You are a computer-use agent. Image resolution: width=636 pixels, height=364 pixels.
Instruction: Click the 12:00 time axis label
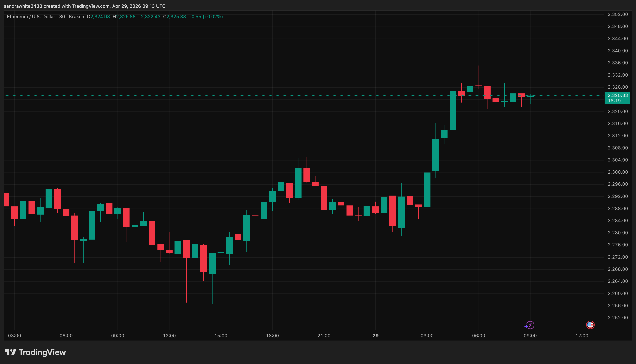(169, 336)
